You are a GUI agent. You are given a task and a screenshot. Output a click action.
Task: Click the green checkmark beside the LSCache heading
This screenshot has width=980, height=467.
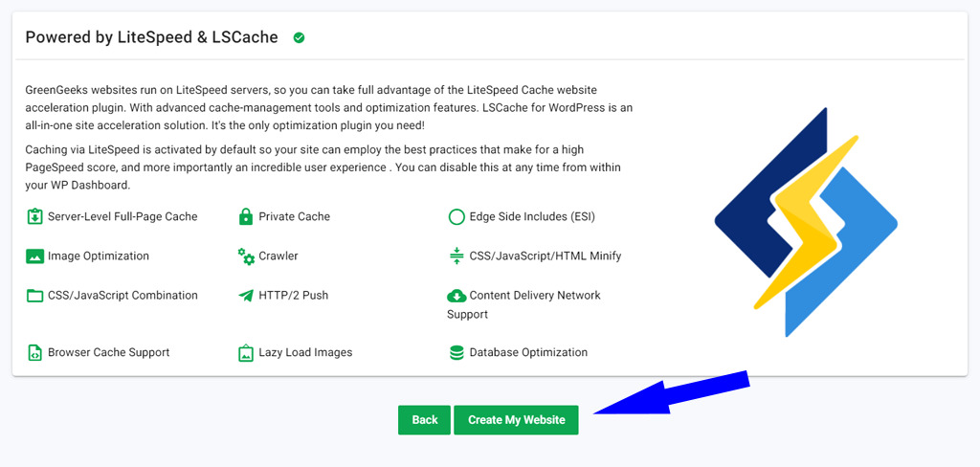pos(300,38)
